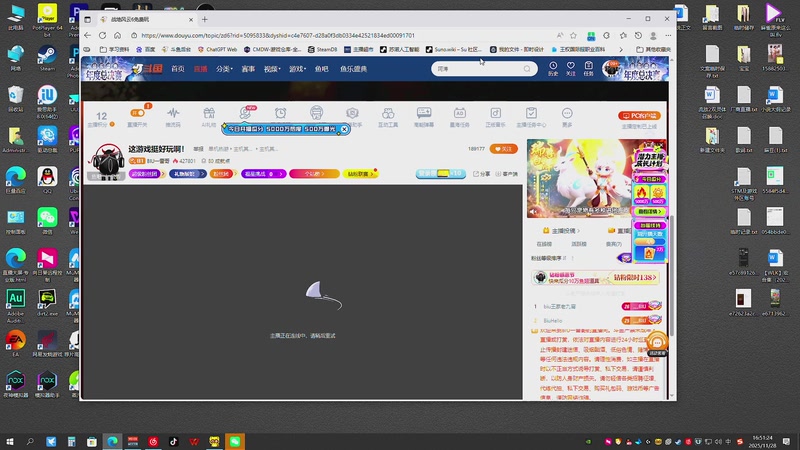Open the TikTok icon in taskbar
800x450 pixels.
pos(173,441)
